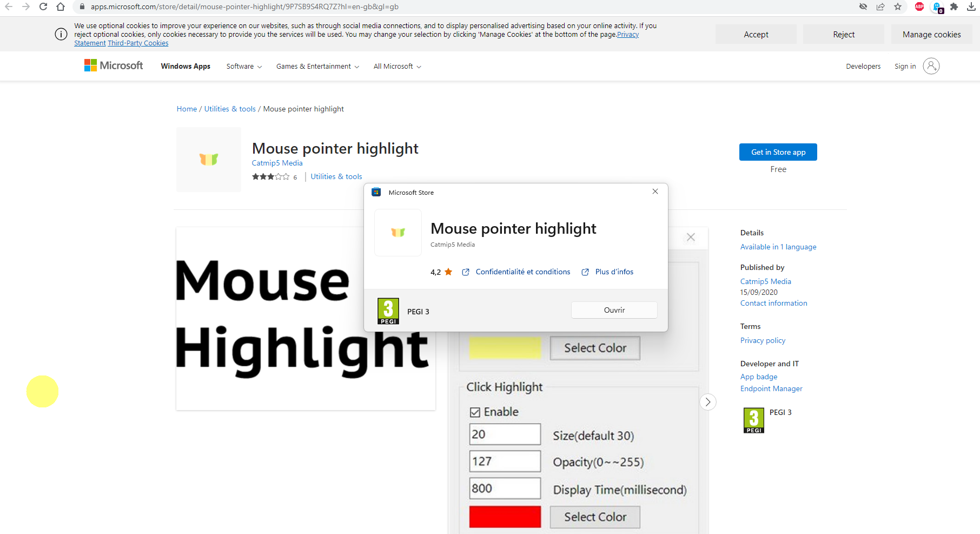Click the Microsoft logo in the header
This screenshot has height=534, width=980.
coord(114,65)
